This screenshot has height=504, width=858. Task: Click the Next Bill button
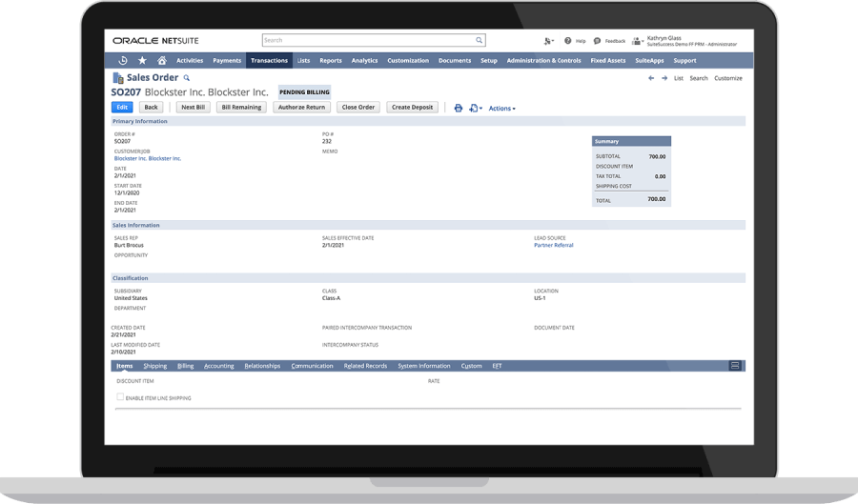(194, 107)
